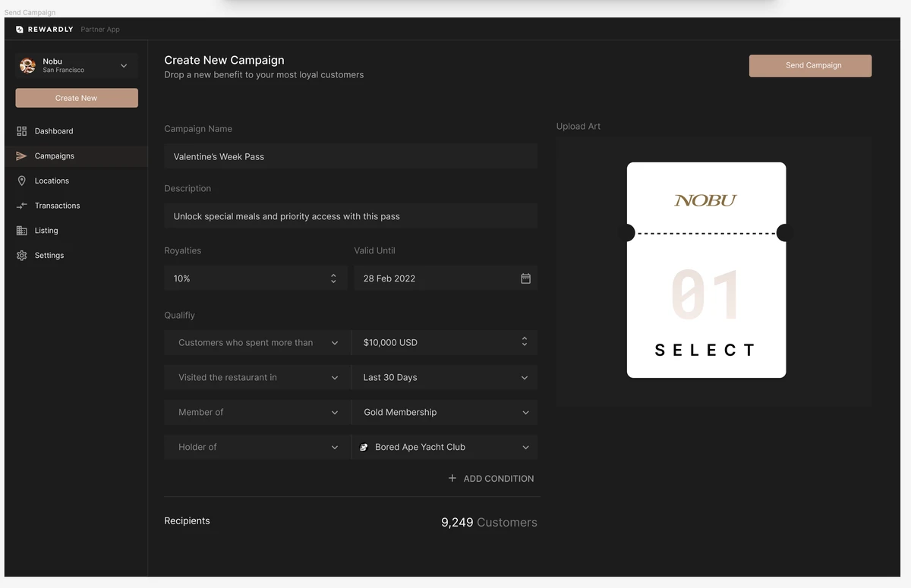Image resolution: width=911 pixels, height=588 pixels.
Task: Click the Create New button
Action: click(x=77, y=98)
